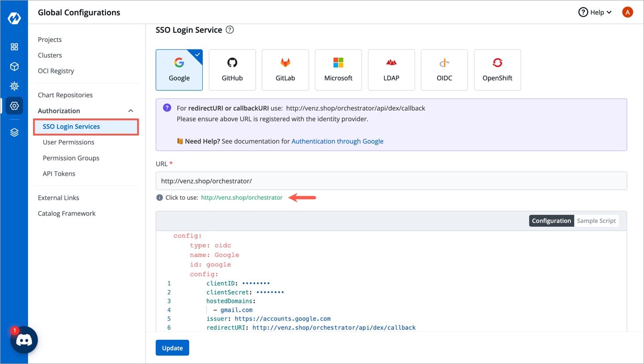Open the cube icon in left sidebar
Screen dimensions: 644x364
[x=14, y=67]
